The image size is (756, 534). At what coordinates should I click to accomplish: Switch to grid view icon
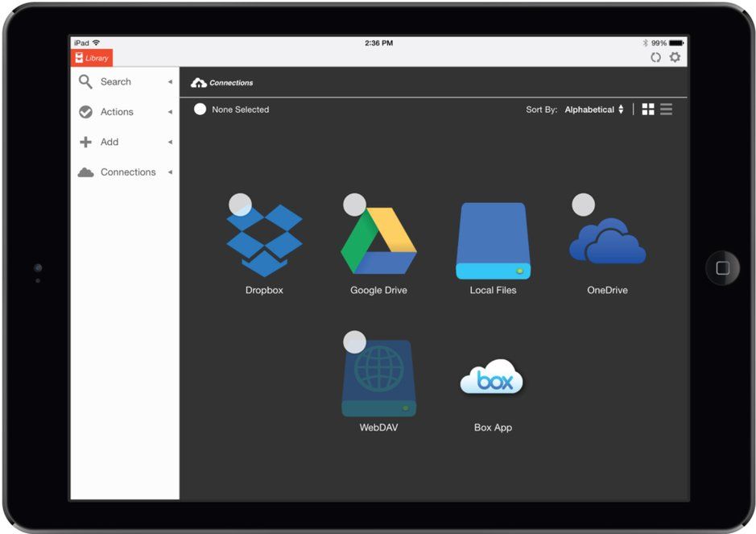(x=648, y=110)
